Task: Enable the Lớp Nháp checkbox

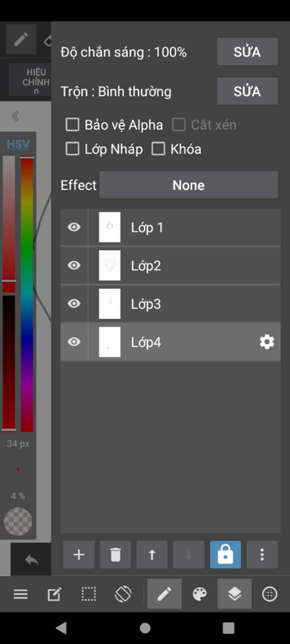Action: [72, 149]
